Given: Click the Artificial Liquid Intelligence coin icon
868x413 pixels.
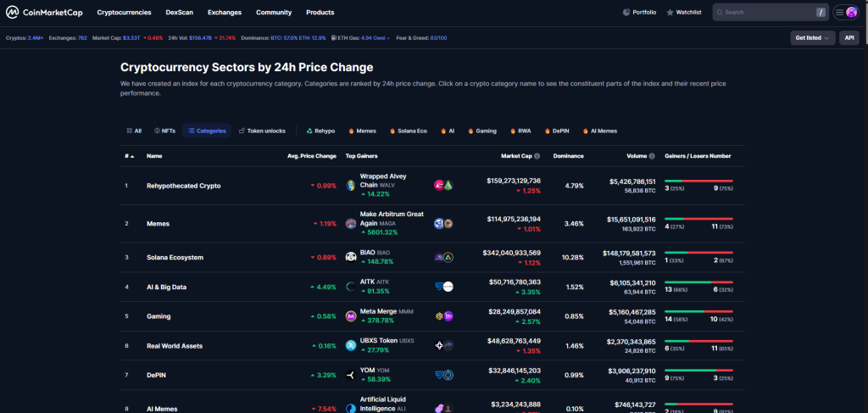Looking at the screenshot, I should 350,409.
